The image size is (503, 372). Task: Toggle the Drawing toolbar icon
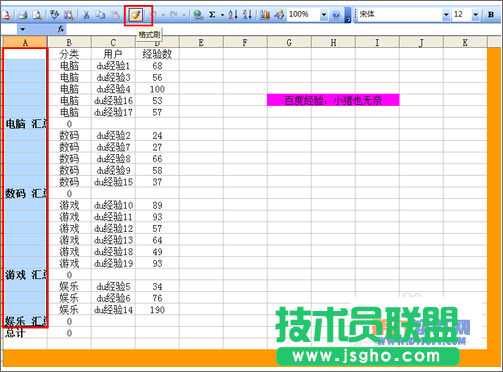[279, 15]
